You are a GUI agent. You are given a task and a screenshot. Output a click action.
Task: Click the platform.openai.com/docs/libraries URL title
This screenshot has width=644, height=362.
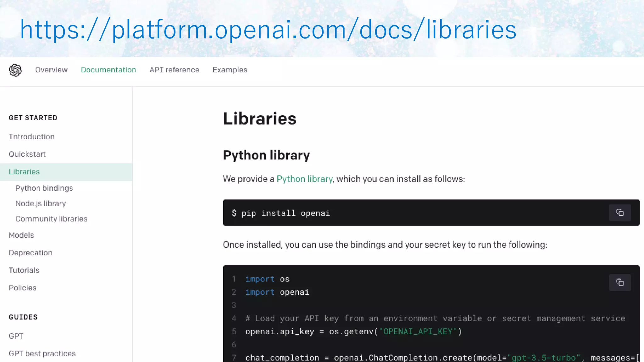coord(268,30)
